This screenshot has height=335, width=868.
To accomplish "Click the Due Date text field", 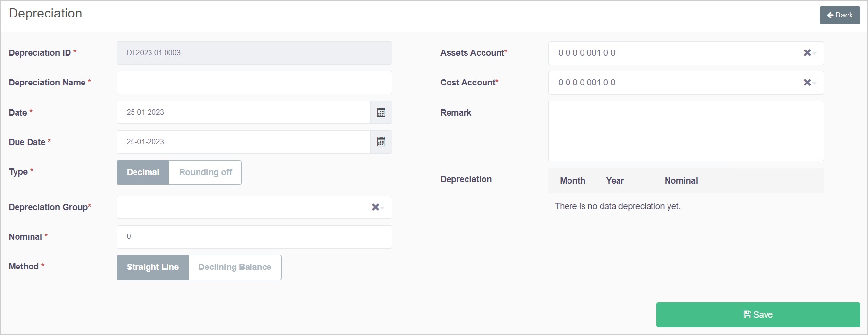I will [243, 142].
